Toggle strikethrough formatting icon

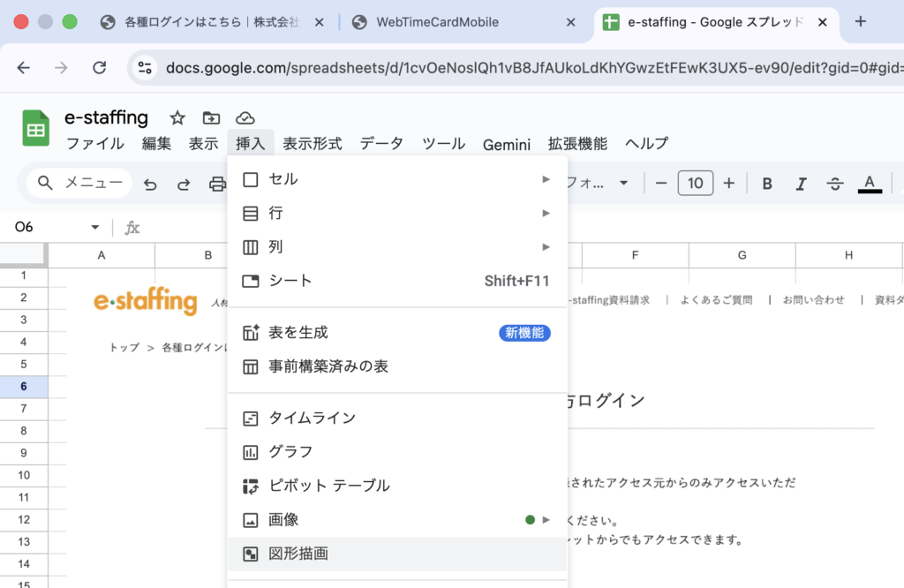tap(834, 184)
